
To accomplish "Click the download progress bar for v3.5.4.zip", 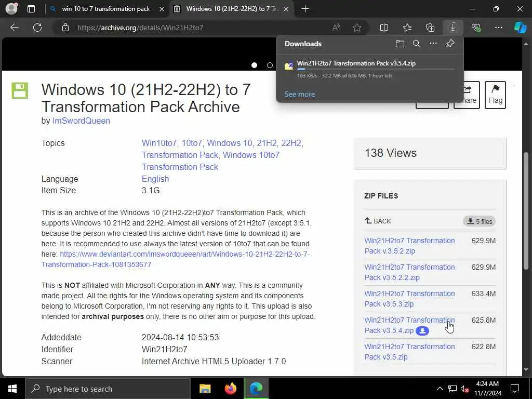I will (376, 69).
